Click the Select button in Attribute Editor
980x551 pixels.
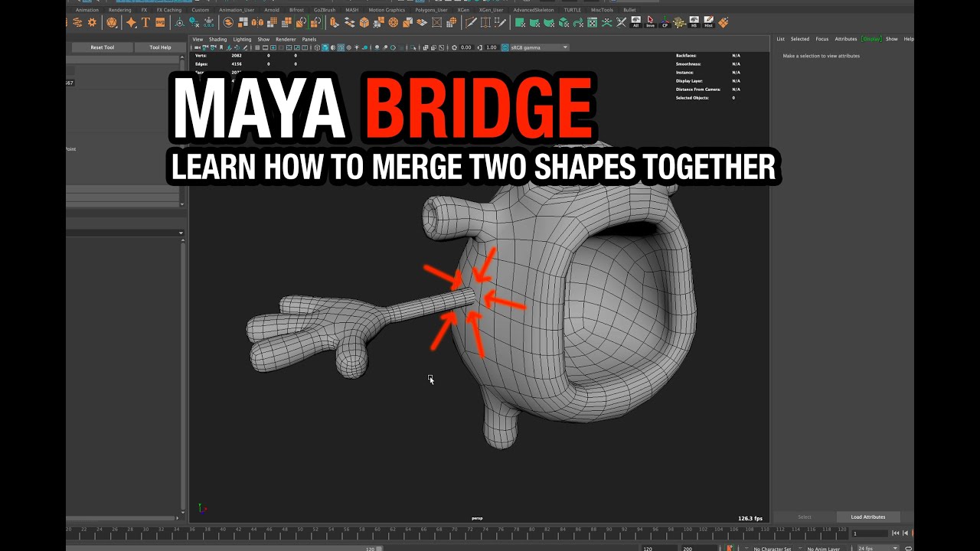tap(805, 517)
